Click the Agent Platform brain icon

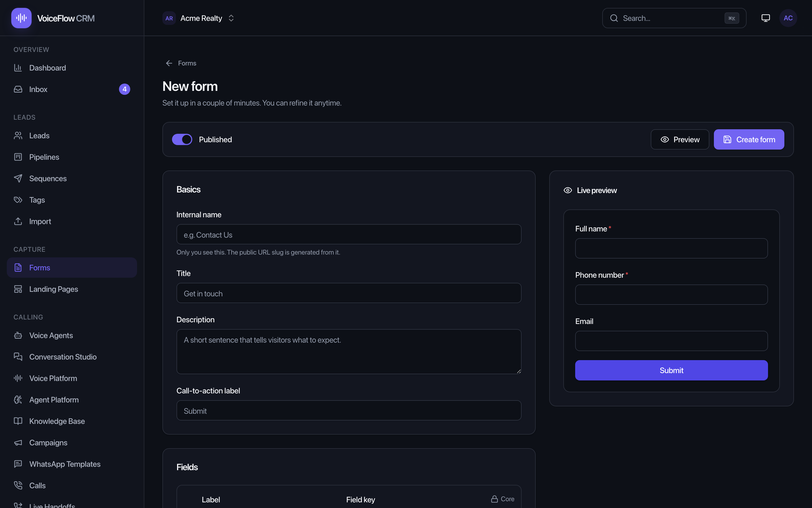pyautogui.click(x=18, y=400)
